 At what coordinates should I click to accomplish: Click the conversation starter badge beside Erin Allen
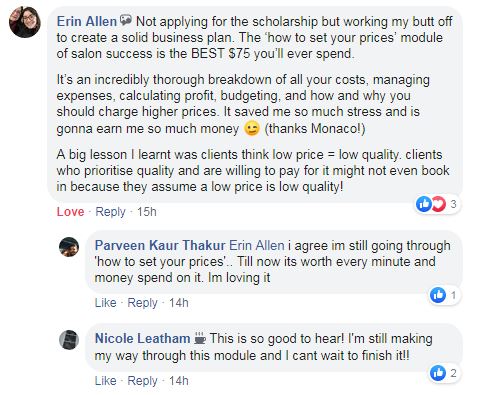coord(126,21)
